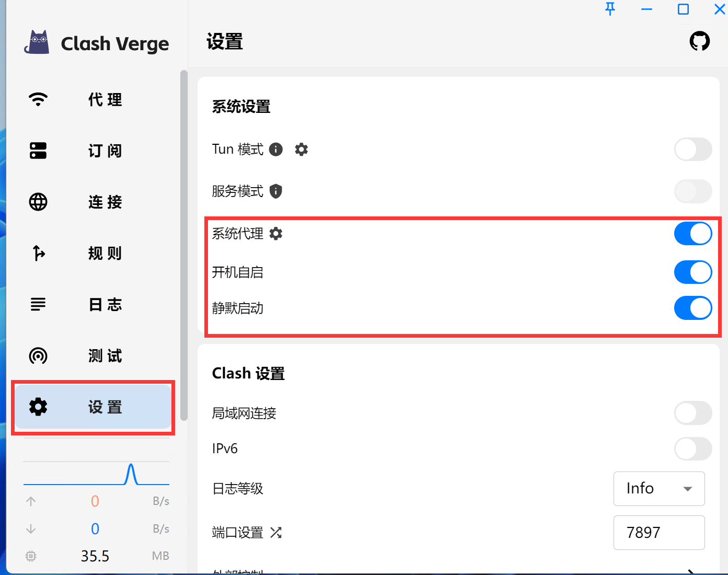Click the 7897 port input field
The width and height of the screenshot is (728, 575).
[x=658, y=533]
